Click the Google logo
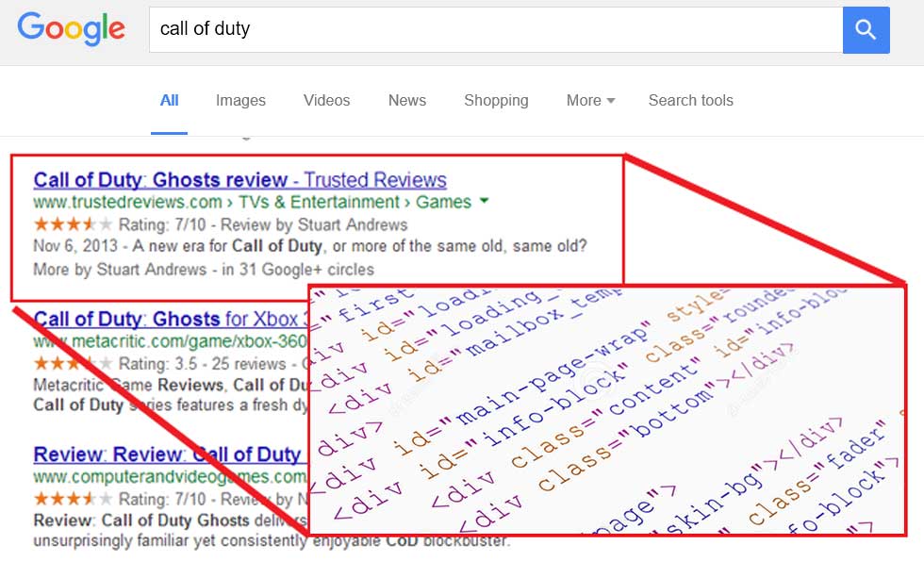 click(71, 29)
